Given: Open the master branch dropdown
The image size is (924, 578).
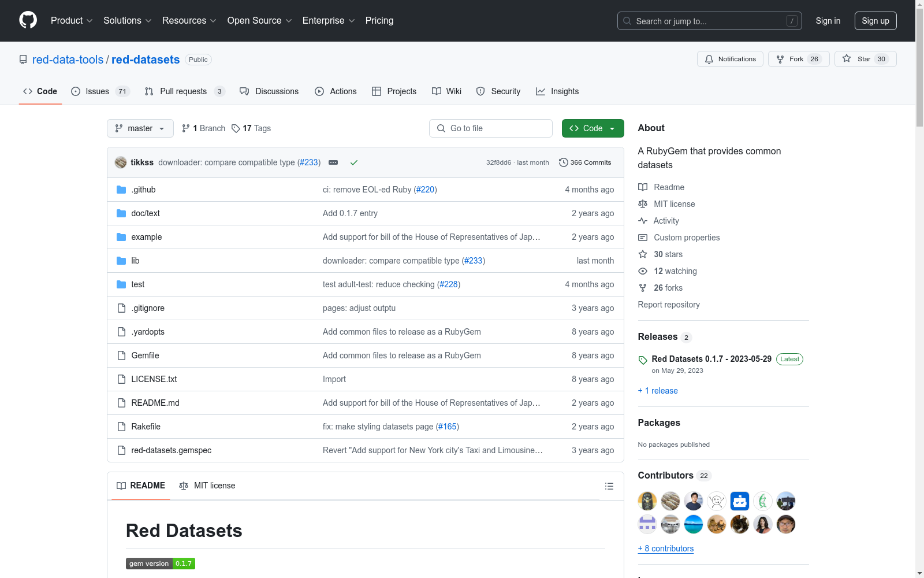Looking at the screenshot, I should click(140, 128).
